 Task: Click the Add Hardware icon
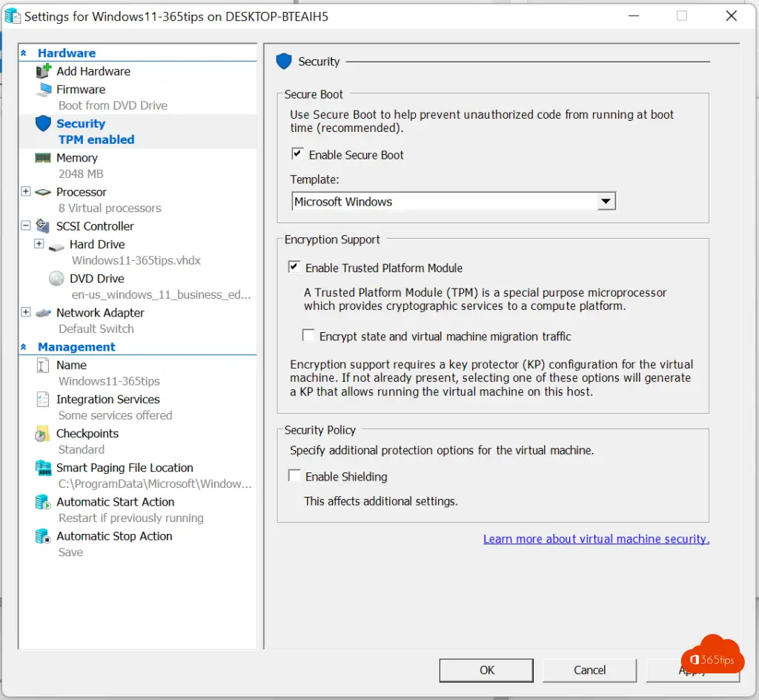43,71
